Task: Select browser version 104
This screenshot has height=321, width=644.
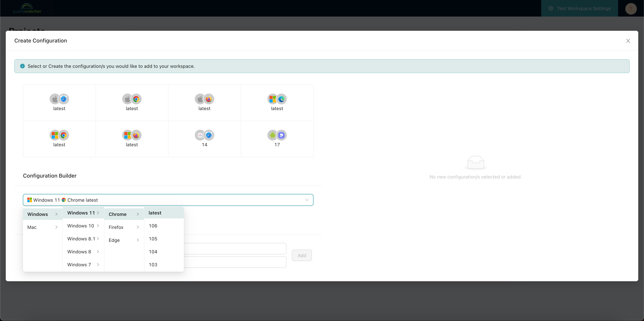Action: (x=164, y=252)
